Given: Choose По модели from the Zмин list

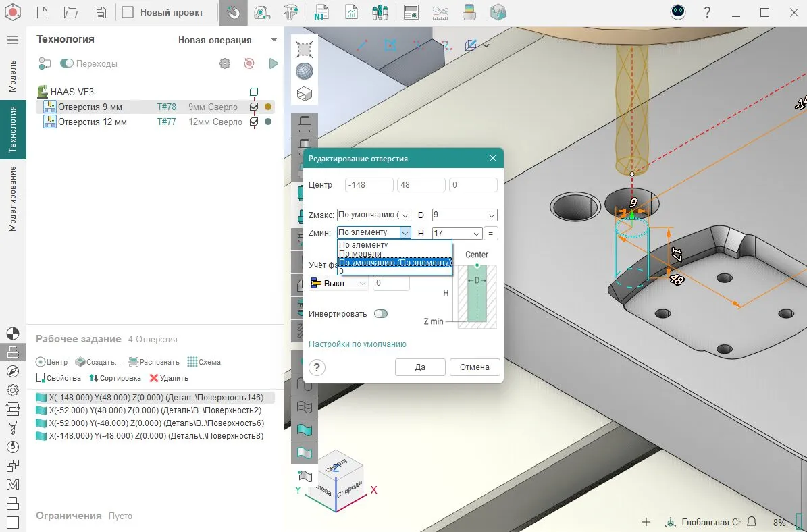Looking at the screenshot, I should [361, 254].
